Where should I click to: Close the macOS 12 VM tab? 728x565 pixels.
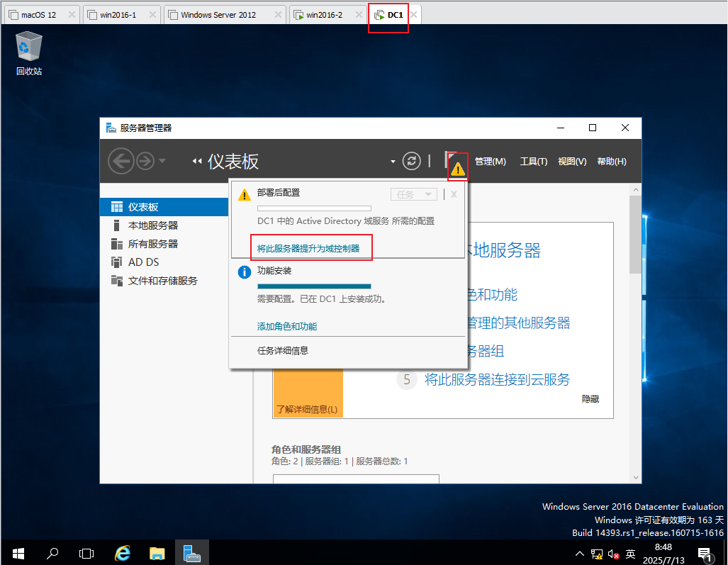click(x=72, y=15)
